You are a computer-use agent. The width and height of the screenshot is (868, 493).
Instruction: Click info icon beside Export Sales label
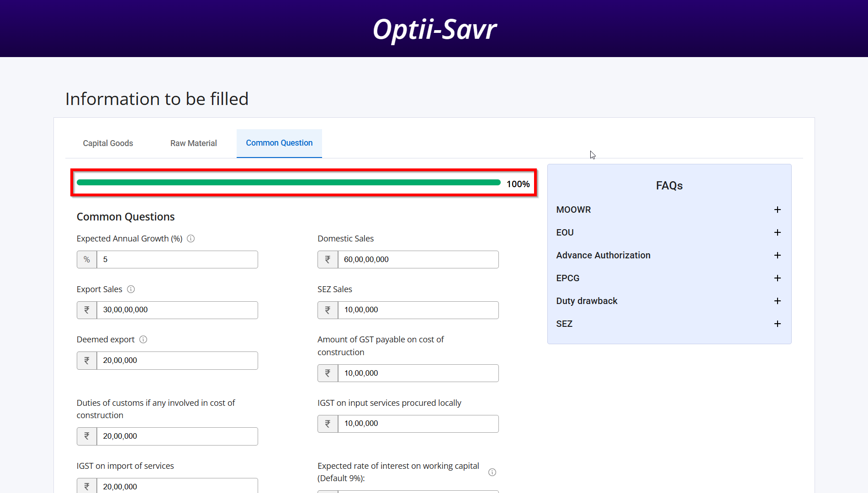click(x=131, y=289)
